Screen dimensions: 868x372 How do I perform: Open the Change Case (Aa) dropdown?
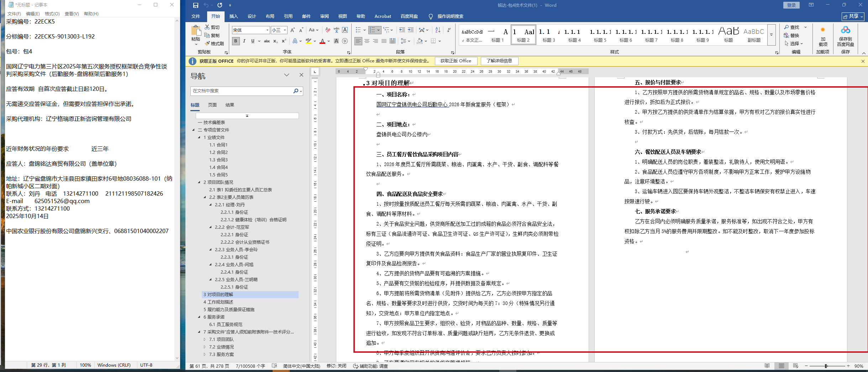point(314,30)
